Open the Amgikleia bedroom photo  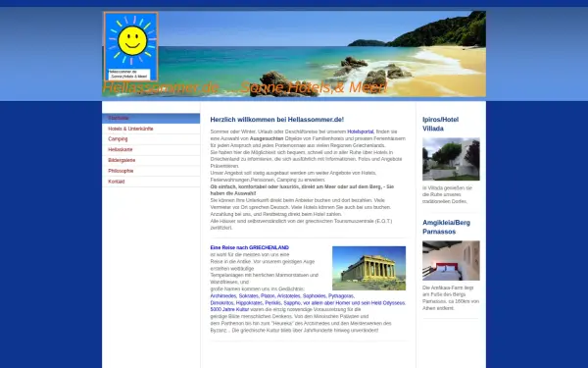451,261
